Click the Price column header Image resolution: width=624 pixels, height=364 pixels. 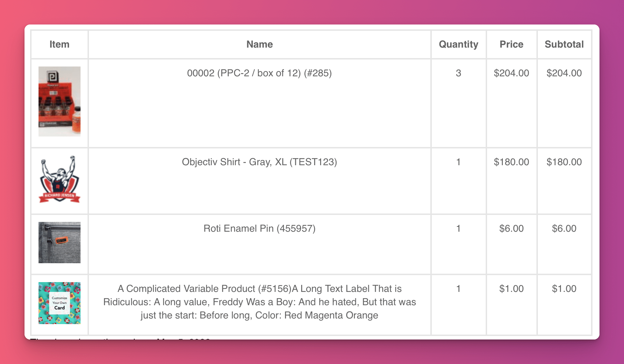511,44
